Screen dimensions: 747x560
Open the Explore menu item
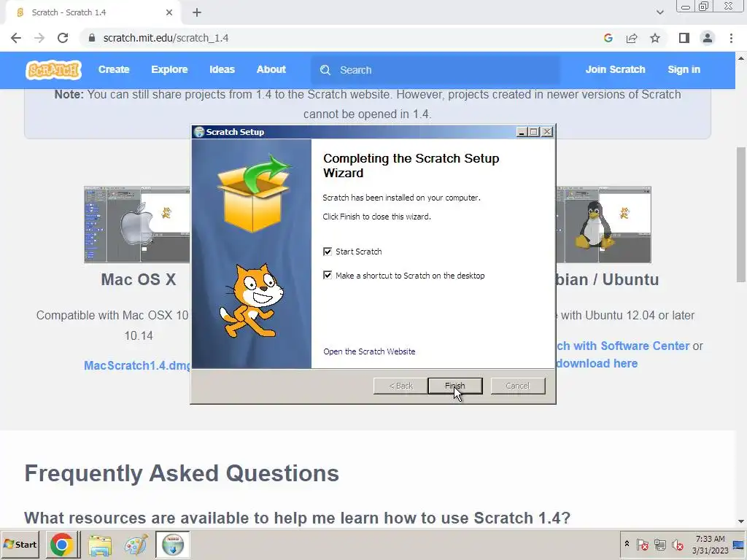click(169, 69)
